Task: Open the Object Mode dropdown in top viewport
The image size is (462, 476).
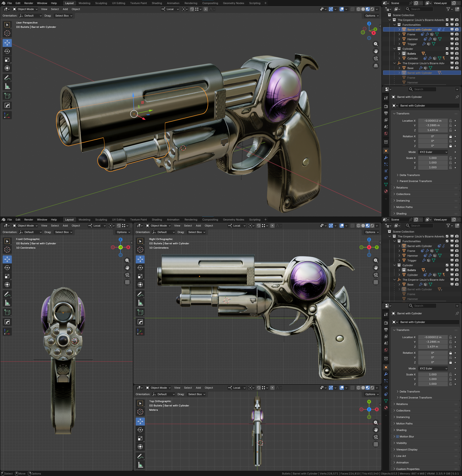Action: click(25, 9)
